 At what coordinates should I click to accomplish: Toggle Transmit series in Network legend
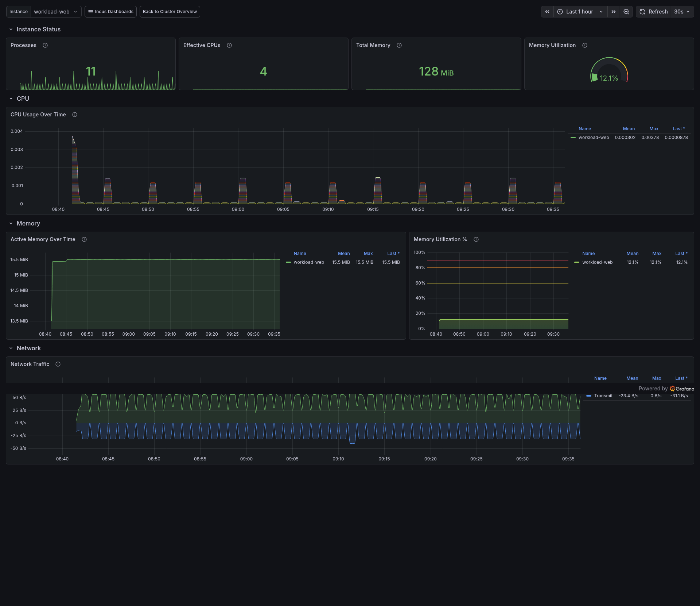pos(603,396)
